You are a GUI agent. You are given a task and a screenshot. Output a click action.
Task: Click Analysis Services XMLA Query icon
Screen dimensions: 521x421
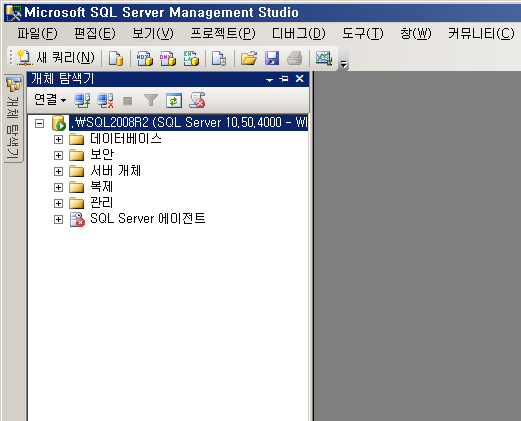pos(191,58)
